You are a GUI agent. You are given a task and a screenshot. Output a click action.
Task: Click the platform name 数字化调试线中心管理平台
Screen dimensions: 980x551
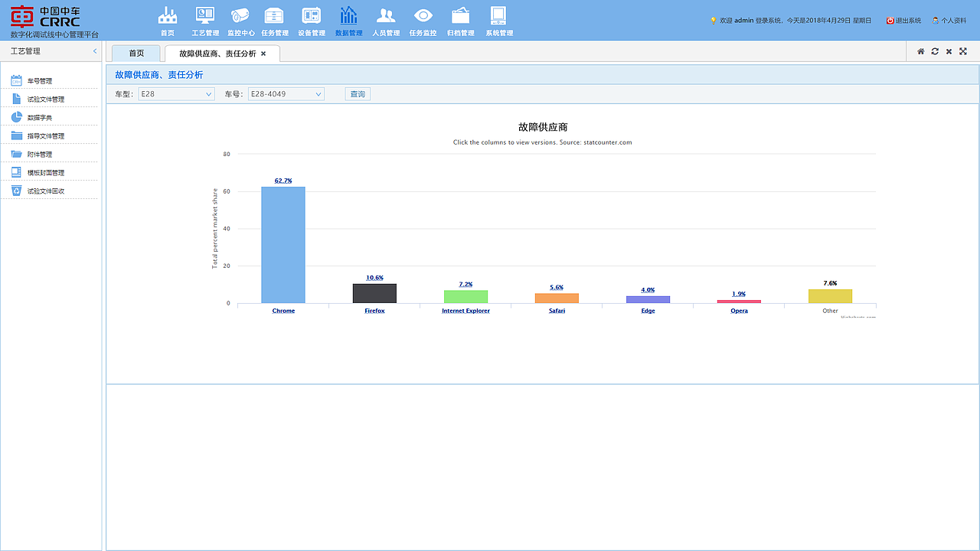(54, 34)
